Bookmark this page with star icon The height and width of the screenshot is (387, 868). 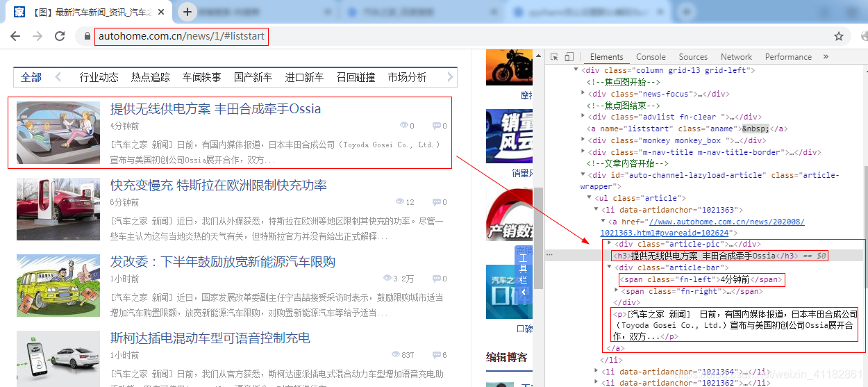(839, 36)
